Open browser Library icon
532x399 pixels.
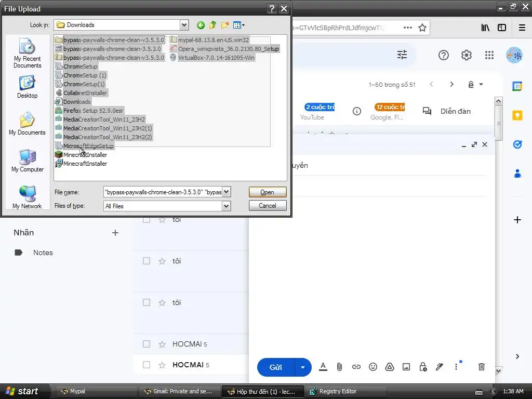tap(485, 28)
